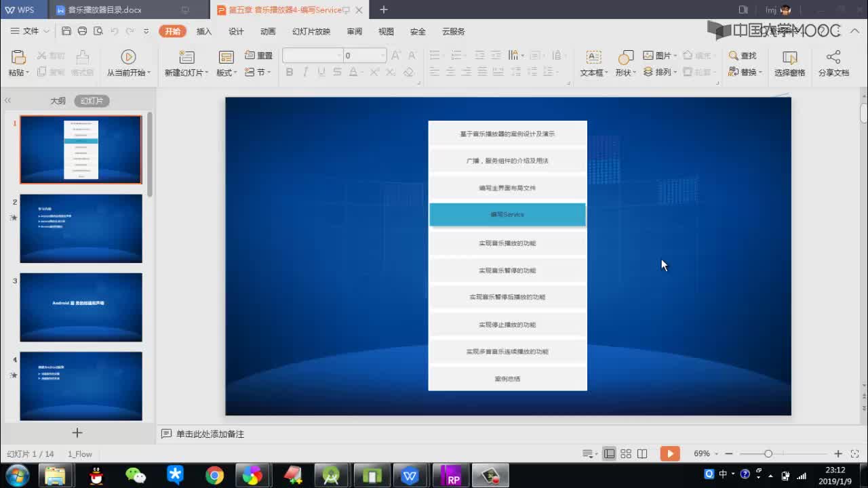Toggle strikethrough formatting

point(337,72)
